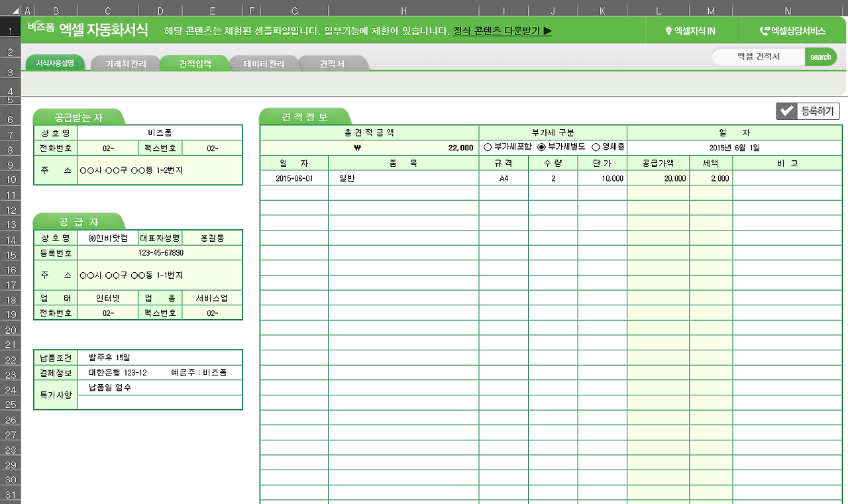
Task: Select the 발주후 15일 delivery term cell
Action: pos(160,358)
